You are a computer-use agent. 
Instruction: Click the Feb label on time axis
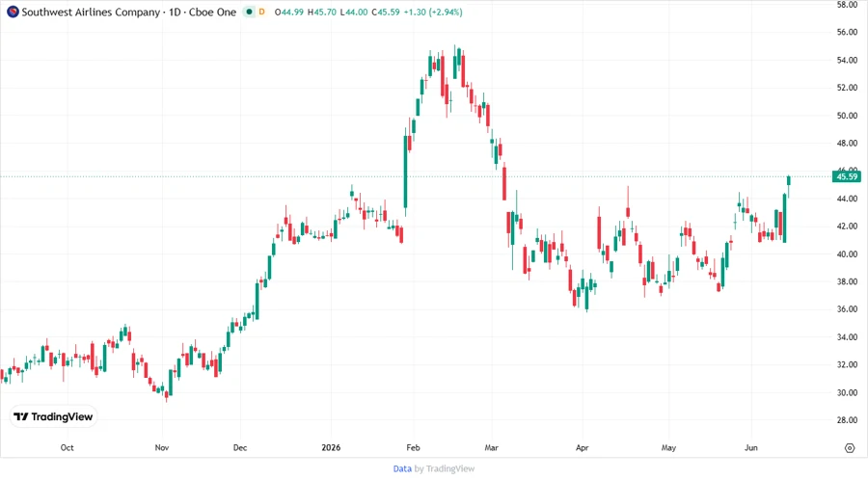click(x=413, y=447)
